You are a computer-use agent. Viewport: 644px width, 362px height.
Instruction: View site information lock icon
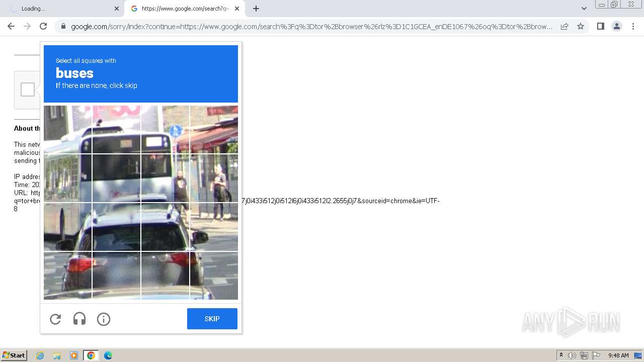click(x=63, y=26)
